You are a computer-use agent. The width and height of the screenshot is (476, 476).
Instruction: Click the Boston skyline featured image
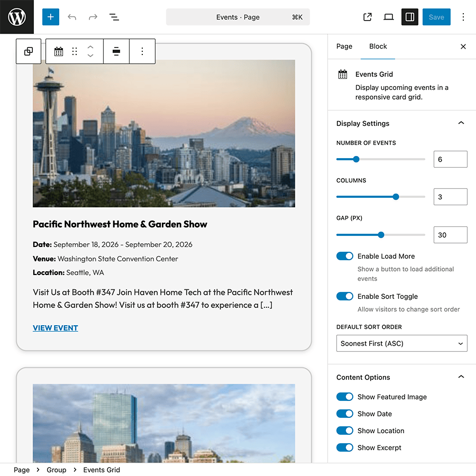pyautogui.click(x=164, y=423)
